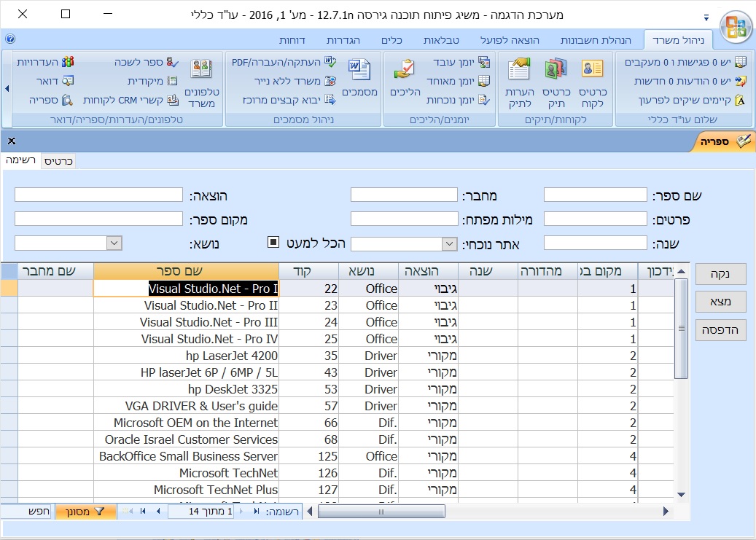Viewport: 756px width, 540px height.
Task: Select the VGA DRIVER & User's guide row
Action: [x=338, y=406]
